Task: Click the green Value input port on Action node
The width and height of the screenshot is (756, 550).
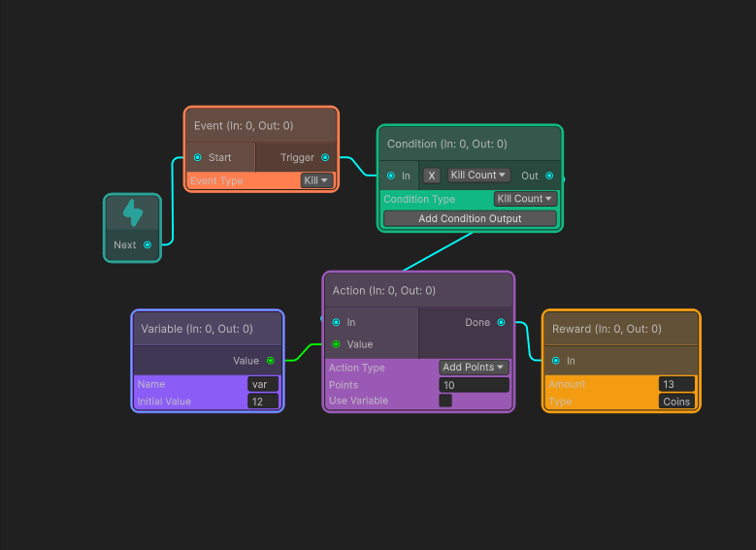Action: (336, 344)
